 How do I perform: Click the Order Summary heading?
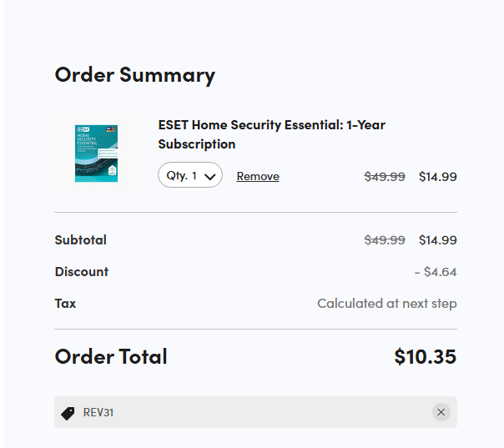pyautogui.click(x=134, y=74)
